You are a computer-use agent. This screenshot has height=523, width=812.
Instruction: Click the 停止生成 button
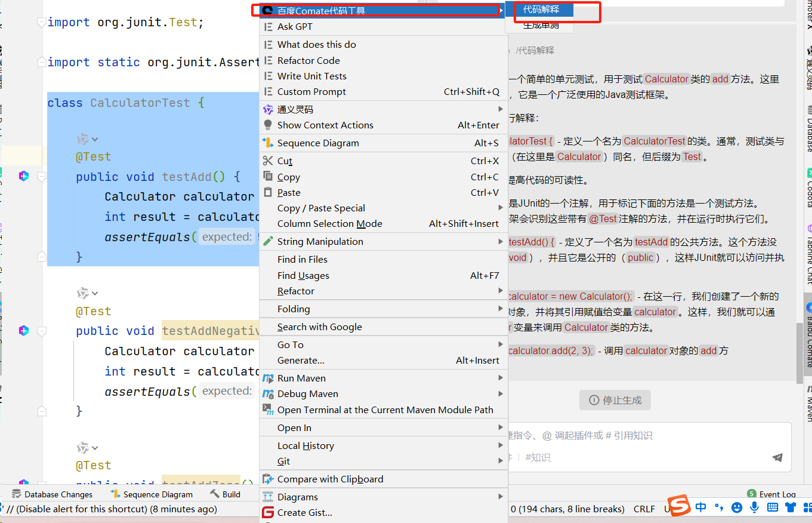pos(615,400)
